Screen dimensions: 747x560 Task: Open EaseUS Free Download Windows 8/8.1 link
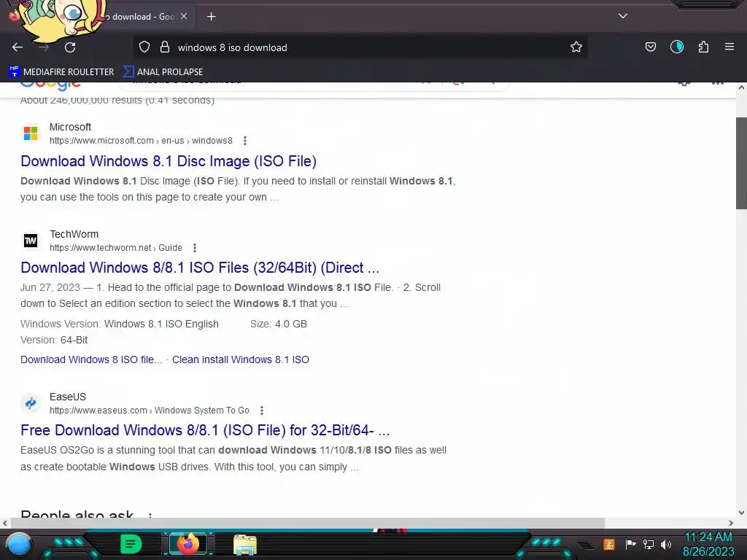point(205,430)
